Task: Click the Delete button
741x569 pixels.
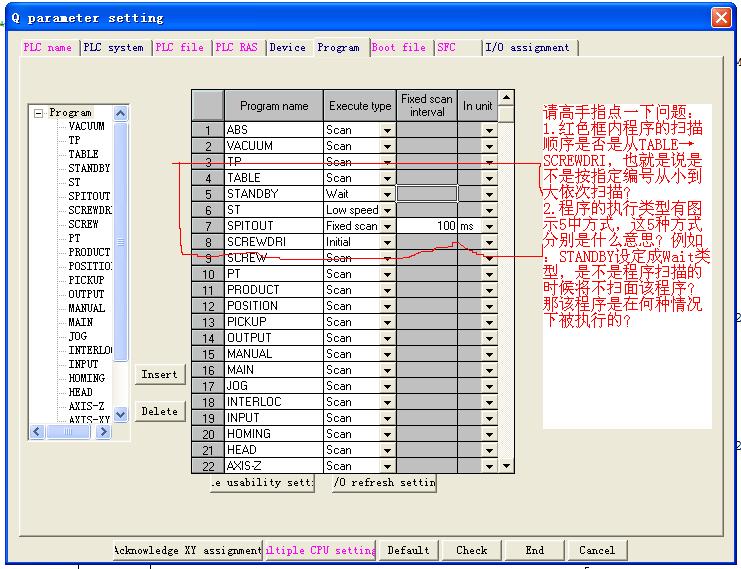Action: (x=159, y=411)
